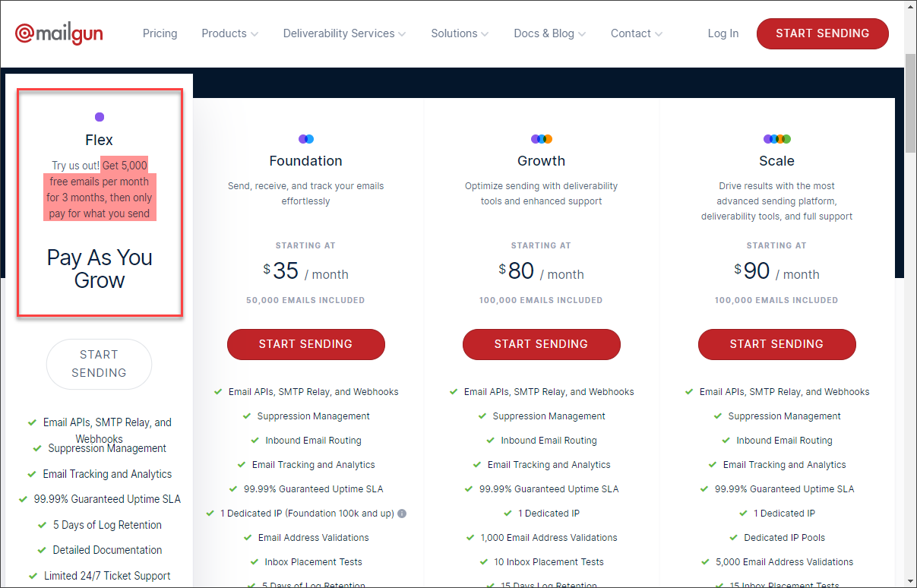Image resolution: width=917 pixels, height=588 pixels.
Task: Click the header START SENDING button
Action: [x=823, y=33]
